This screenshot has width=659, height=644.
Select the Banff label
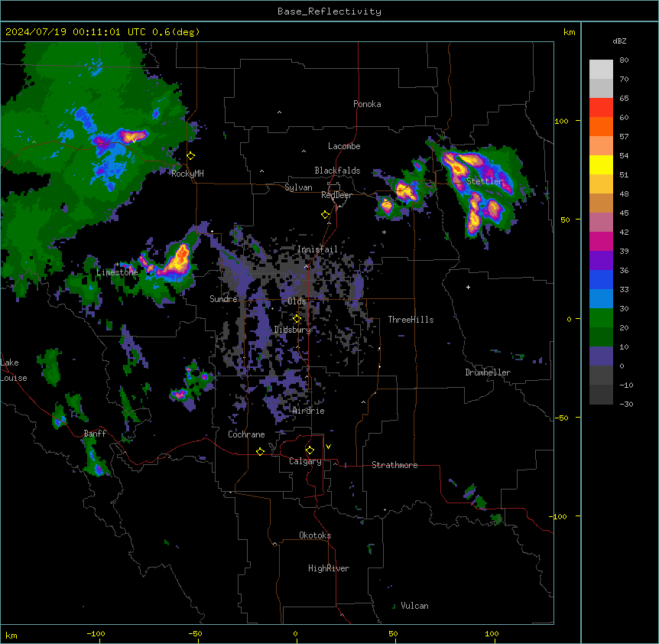point(95,434)
